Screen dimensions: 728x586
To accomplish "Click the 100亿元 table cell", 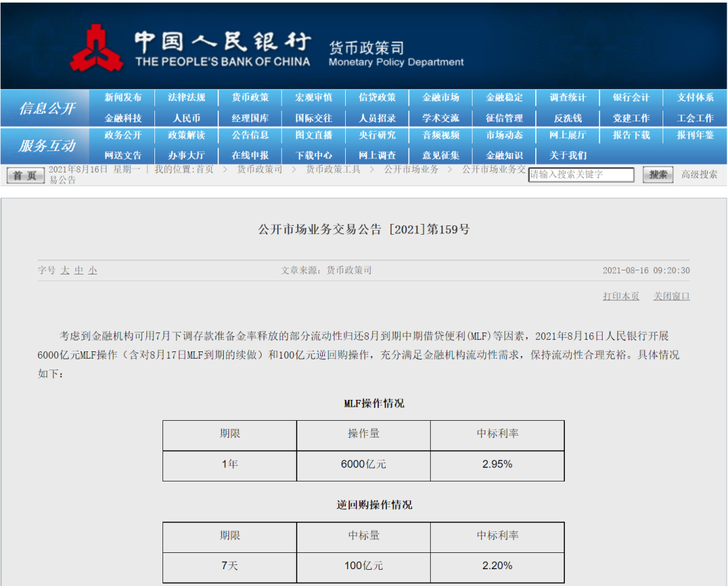I will point(363,566).
